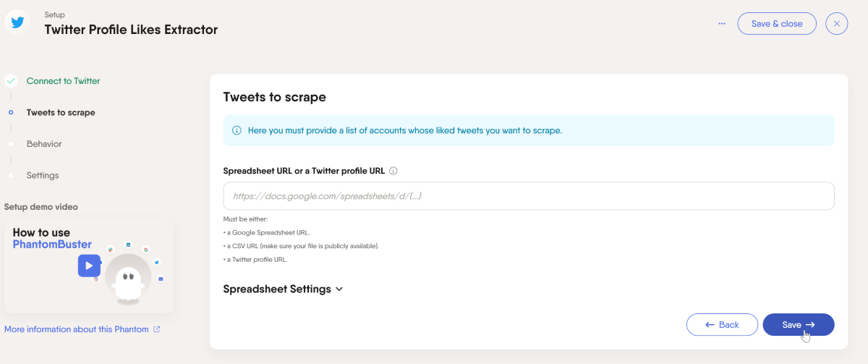Click the Back button
Image resolution: width=868 pixels, height=364 pixels.
point(722,325)
